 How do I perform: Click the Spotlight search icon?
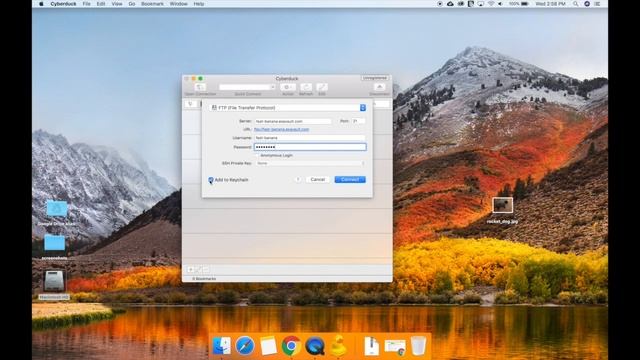[576, 4]
